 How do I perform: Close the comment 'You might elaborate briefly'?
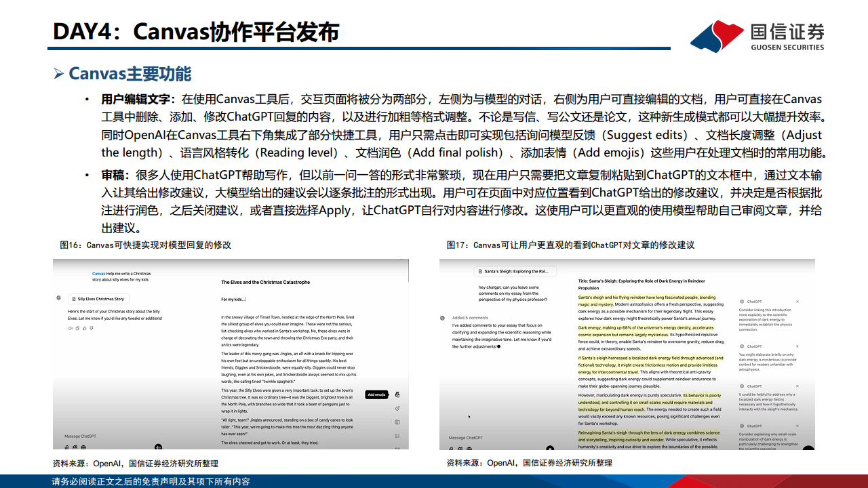[797, 345]
